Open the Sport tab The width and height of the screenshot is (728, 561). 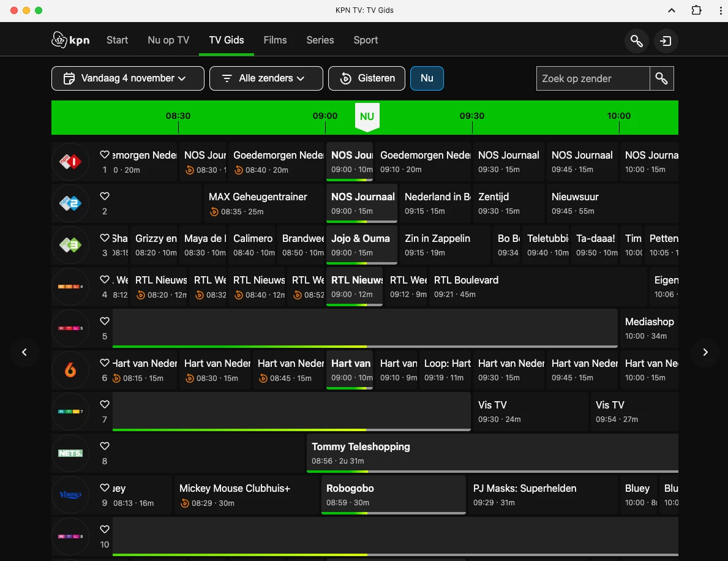(x=366, y=40)
